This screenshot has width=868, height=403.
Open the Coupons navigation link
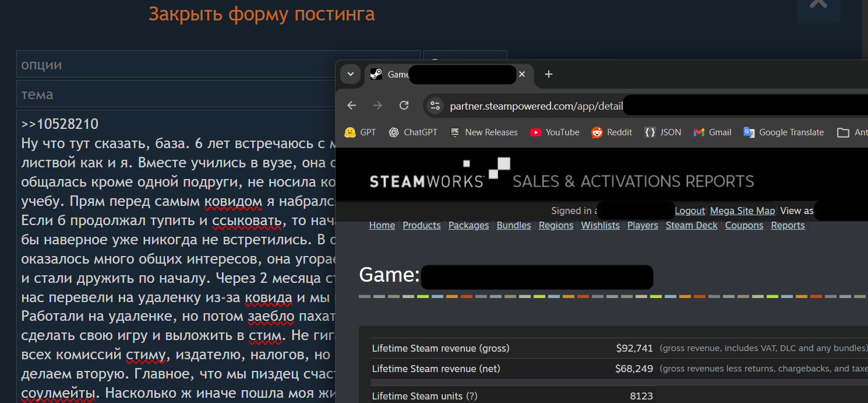744,225
